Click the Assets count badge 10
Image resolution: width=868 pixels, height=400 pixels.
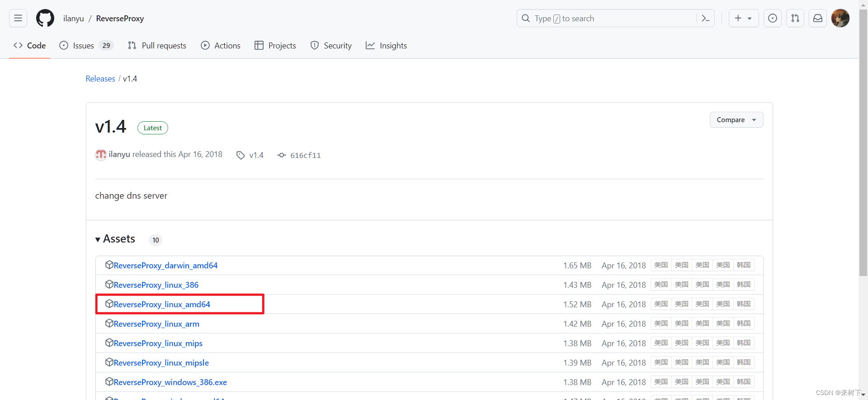(156, 240)
